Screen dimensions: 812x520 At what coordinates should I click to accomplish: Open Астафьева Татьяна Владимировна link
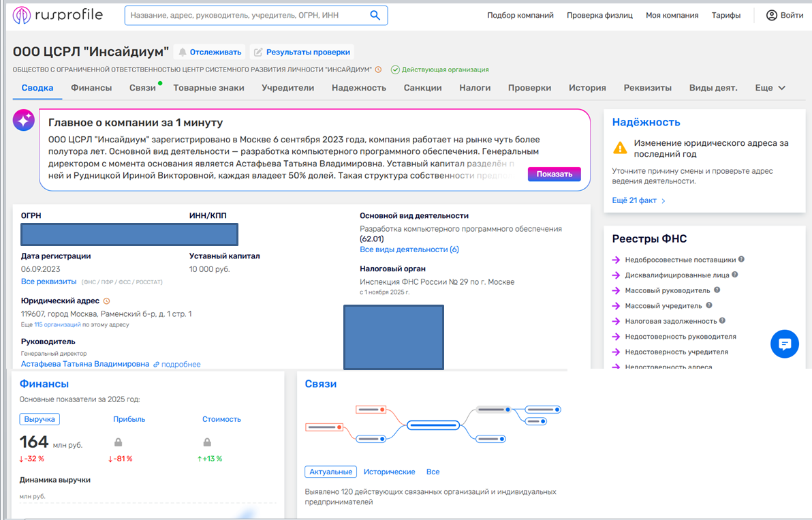(85, 364)
